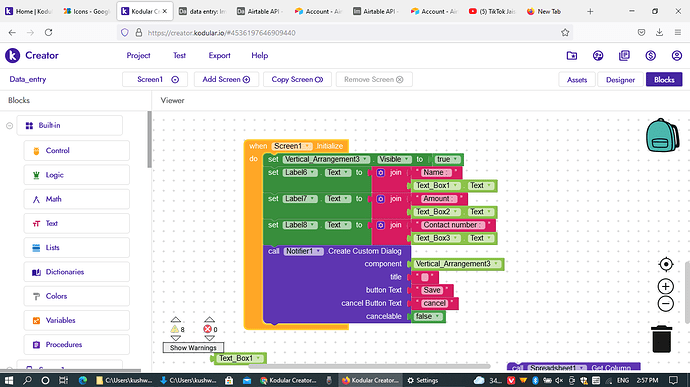Viewport: 690px width, 387px height.
Task: Open the Project menu
Action: point(138,55)
